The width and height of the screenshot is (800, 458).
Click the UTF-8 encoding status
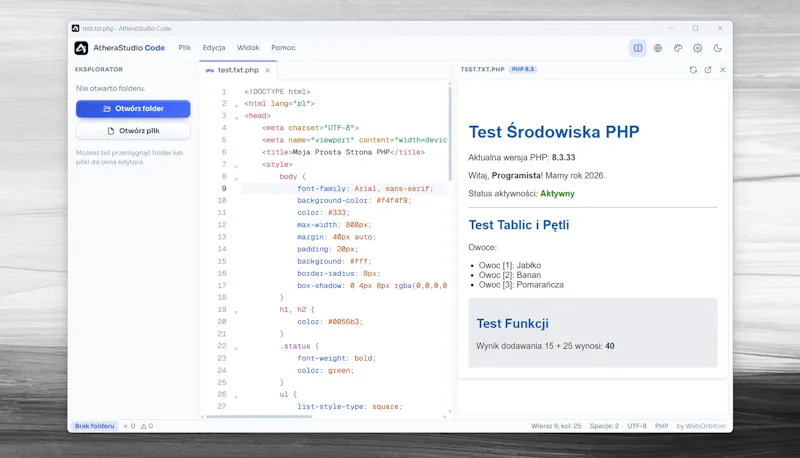(x=637, y=426)
